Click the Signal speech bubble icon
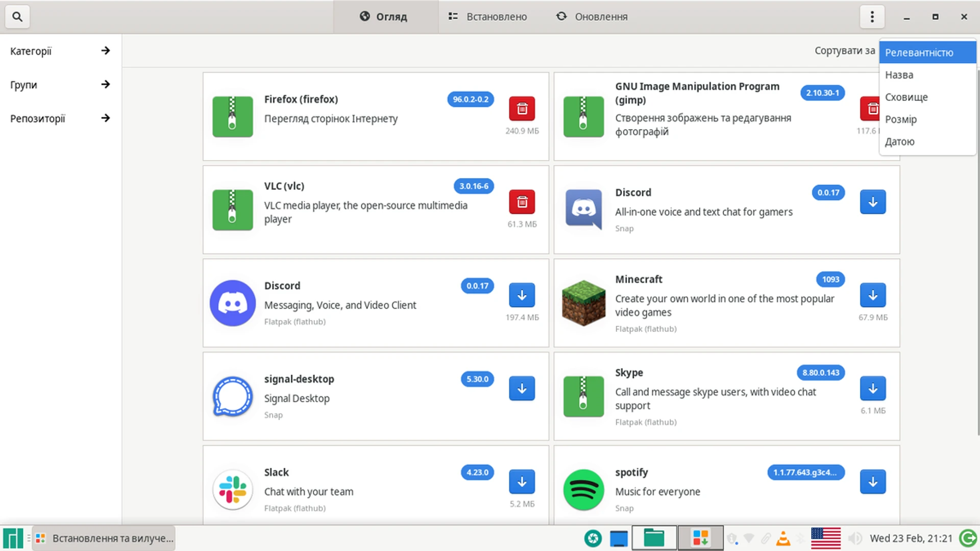The width and height of the screenshot is (980, 551). 232,396
